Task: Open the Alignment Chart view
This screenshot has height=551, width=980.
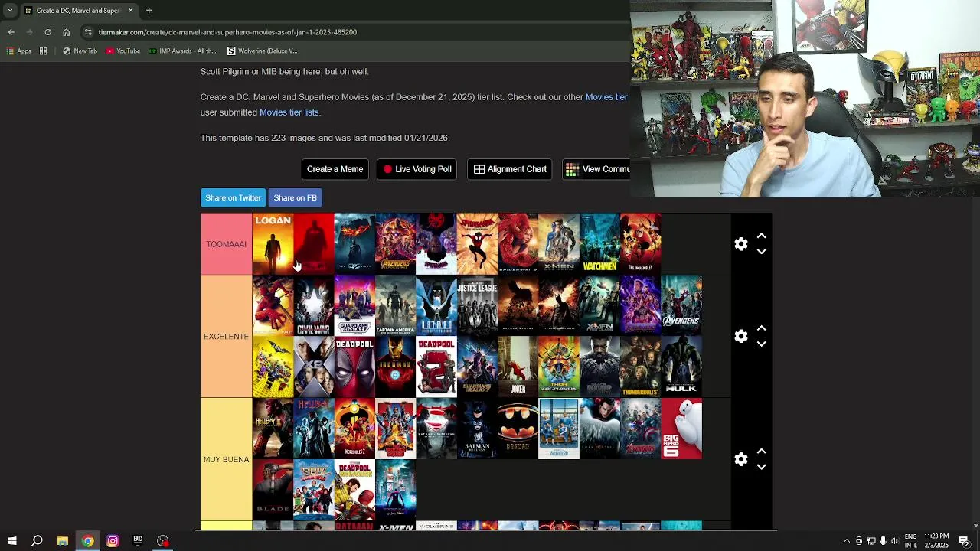Action: click(509, 169)
